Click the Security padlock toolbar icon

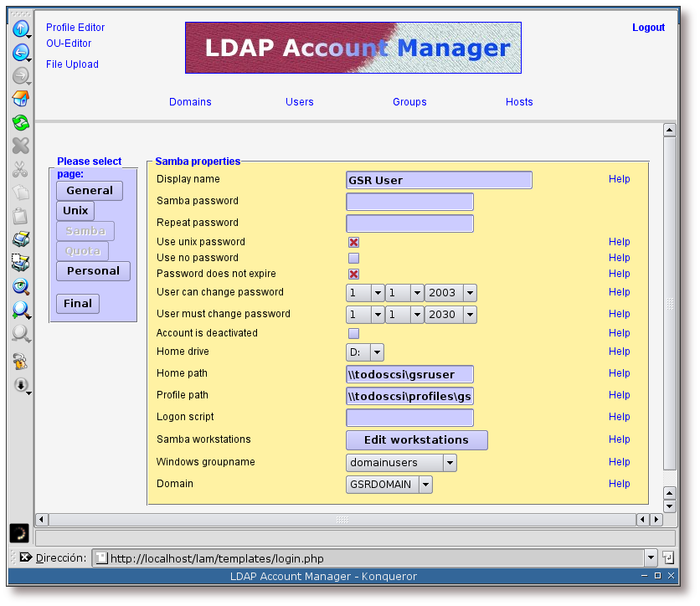tap(20, 362)
